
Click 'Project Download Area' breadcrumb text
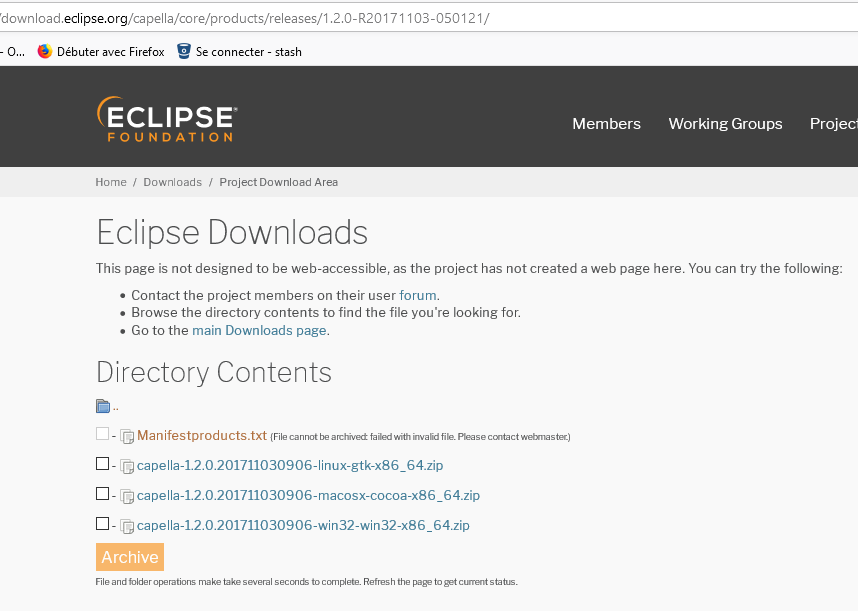(x=279, y=182)
